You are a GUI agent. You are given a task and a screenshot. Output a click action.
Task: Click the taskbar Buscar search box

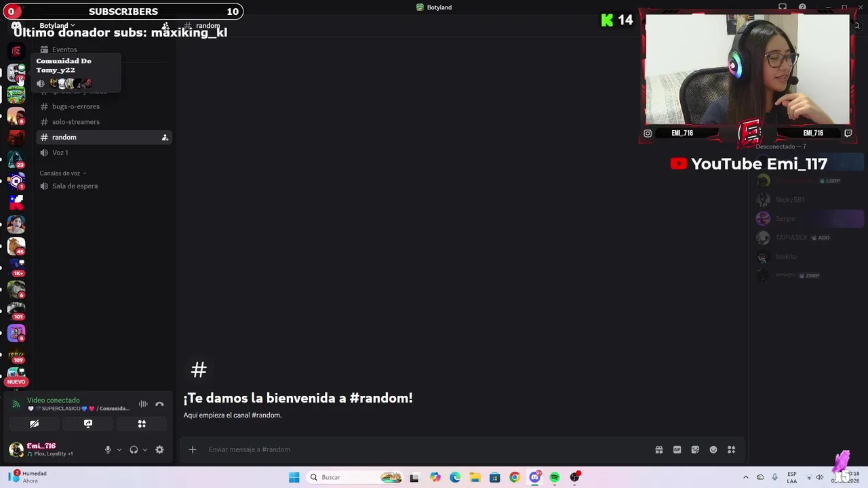tap(354, 477)
